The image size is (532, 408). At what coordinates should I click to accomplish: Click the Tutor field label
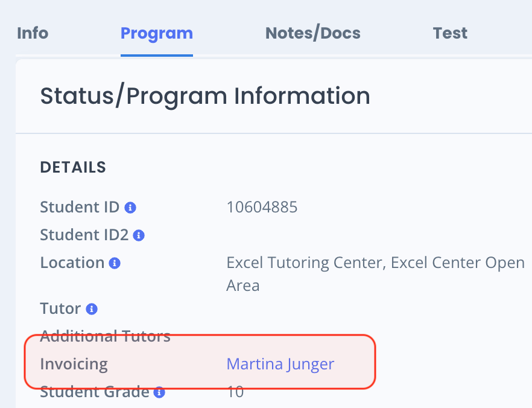(x=60, y=308)
